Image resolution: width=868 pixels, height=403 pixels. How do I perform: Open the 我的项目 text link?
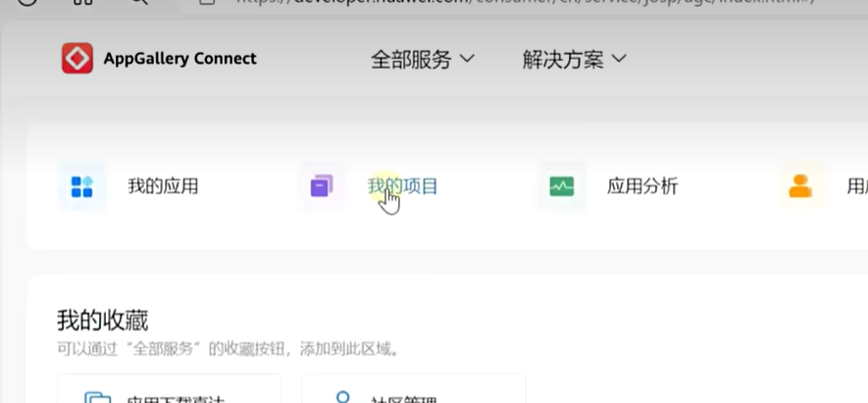pos(403,186)
